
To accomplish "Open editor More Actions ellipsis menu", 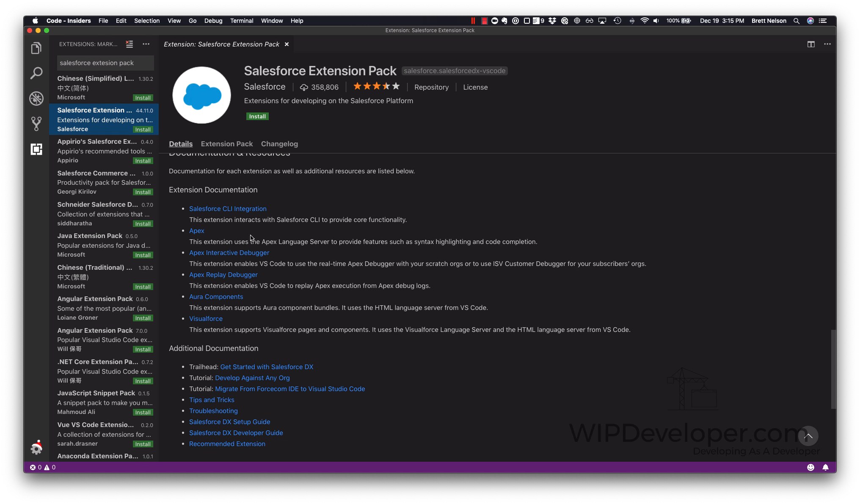I will (x=827, y=44).
